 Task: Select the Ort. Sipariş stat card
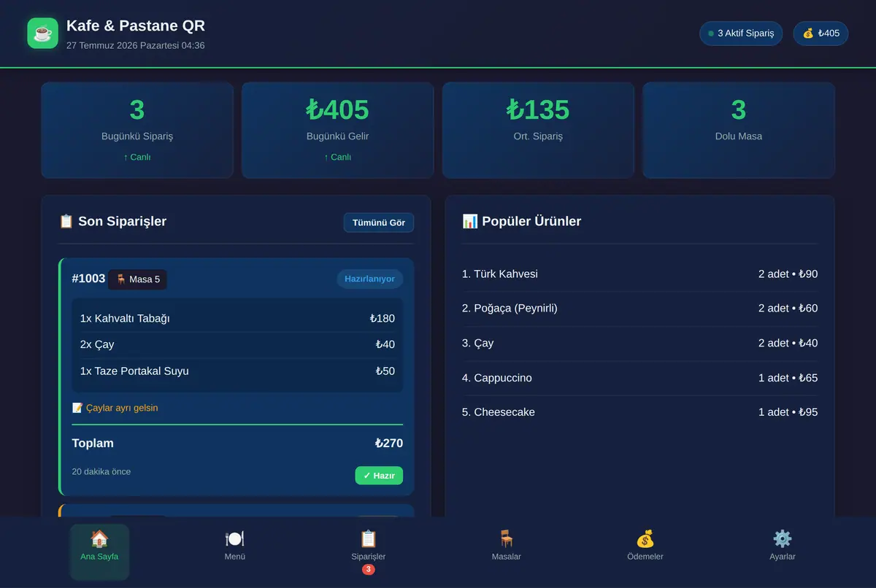click(538, 130)
